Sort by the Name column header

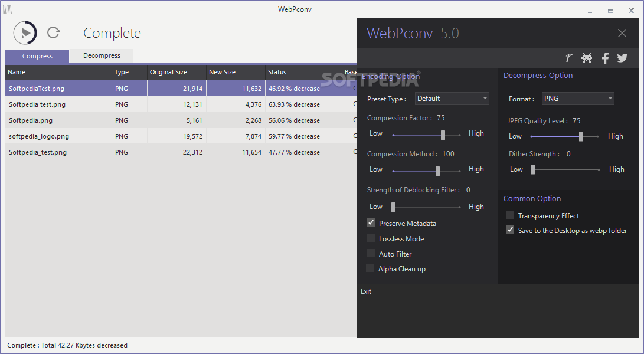(58, 73)
